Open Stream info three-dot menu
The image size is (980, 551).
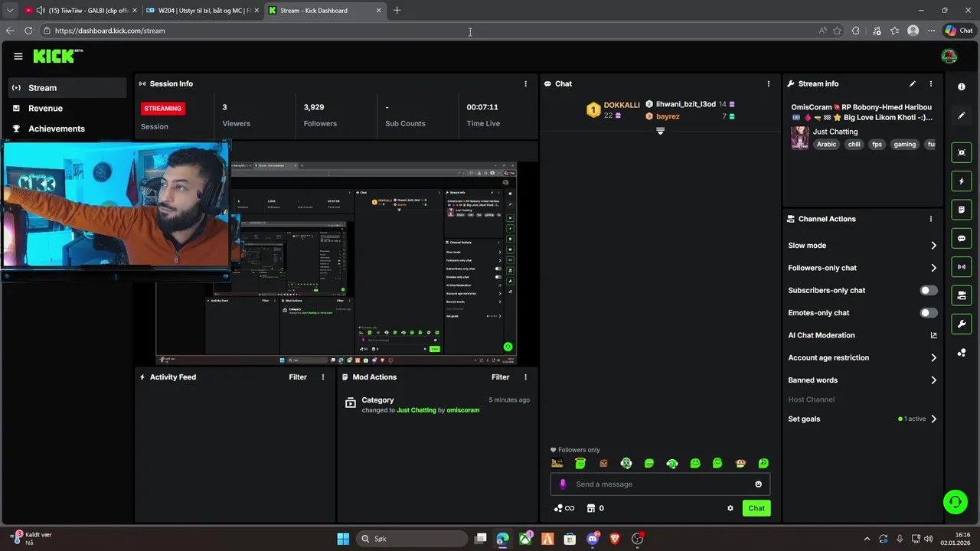pos(931,83)
